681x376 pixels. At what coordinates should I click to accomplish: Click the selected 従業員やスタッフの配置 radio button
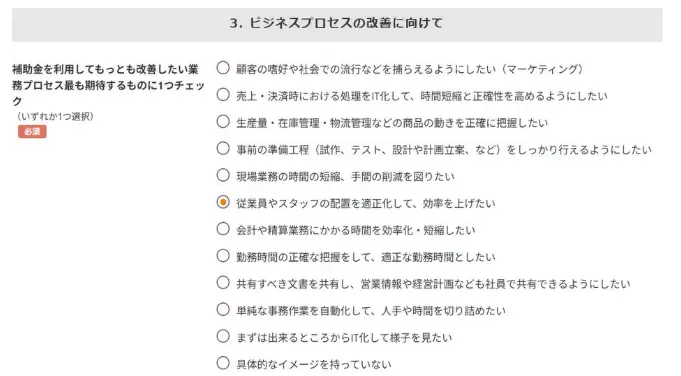223,202
